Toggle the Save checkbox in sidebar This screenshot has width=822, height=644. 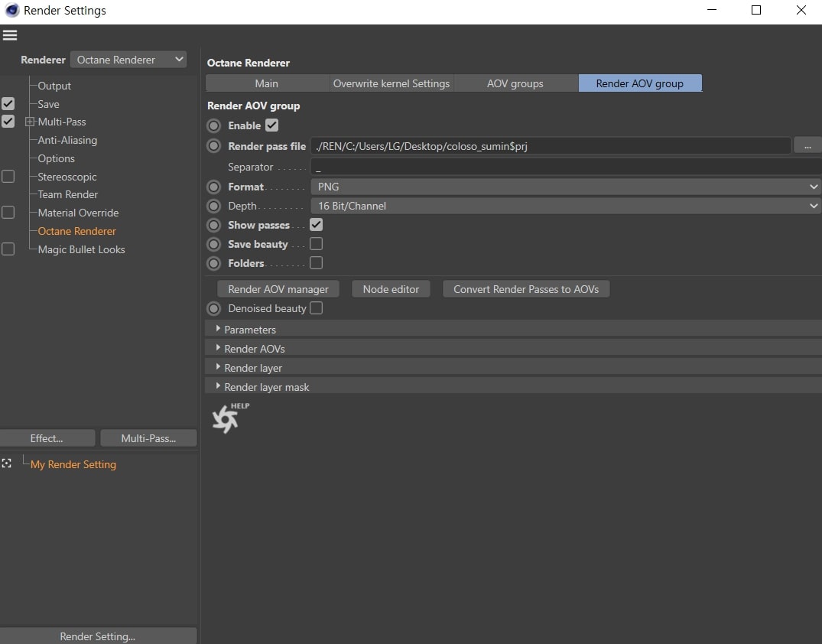coord(8,104)
